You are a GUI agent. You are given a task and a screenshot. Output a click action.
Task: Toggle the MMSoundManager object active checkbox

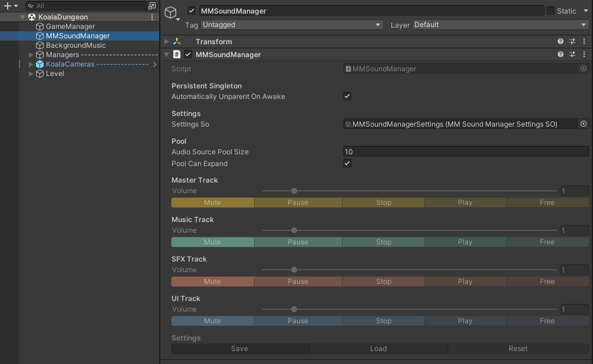(x=192, y=11)
